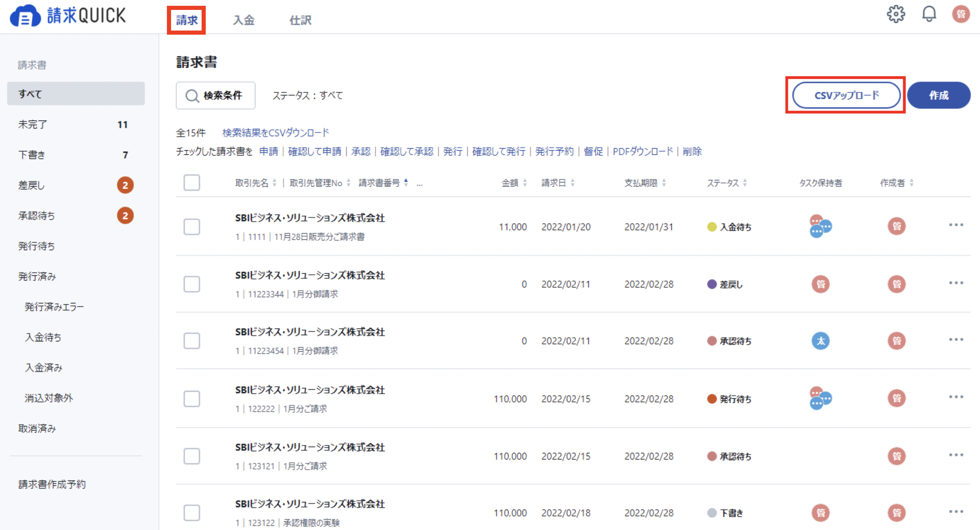Check the invoice 123121 row checkbox

[192, 456]
